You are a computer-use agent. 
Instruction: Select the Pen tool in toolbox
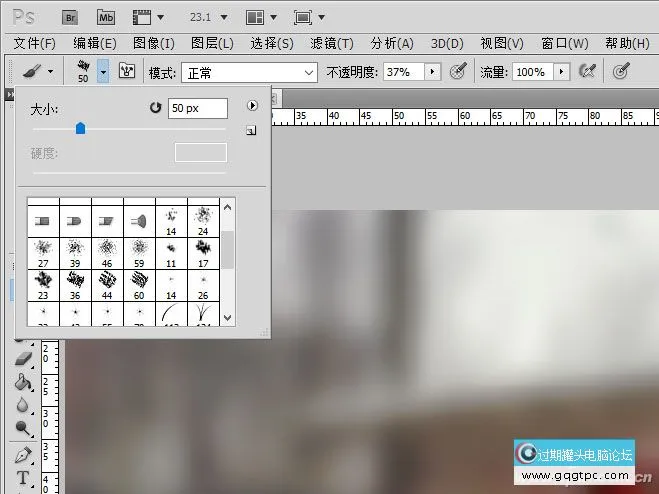click(x=23, y=454)
